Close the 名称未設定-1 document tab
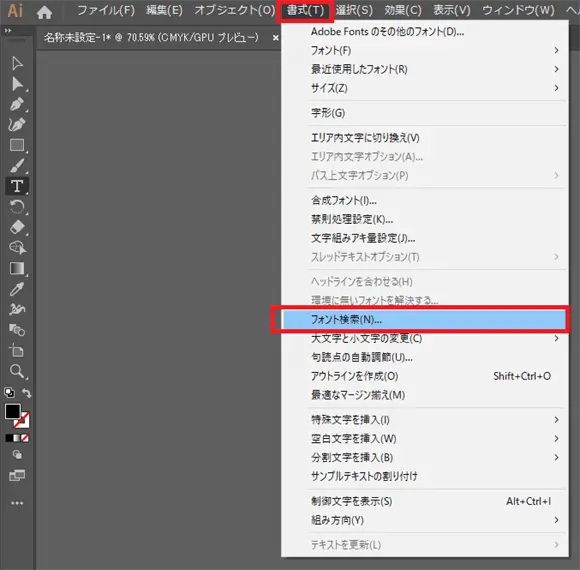The height and width of the screenshot is (570, 580). click(x=275, y=37)
